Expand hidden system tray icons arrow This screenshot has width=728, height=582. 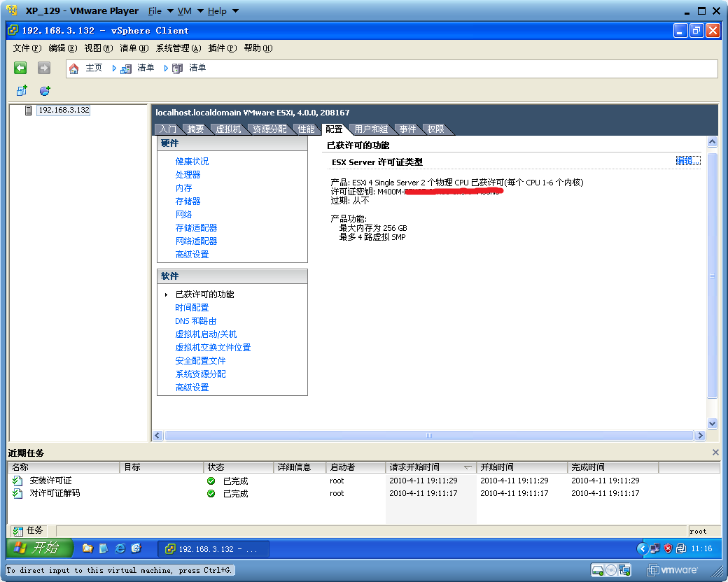(x=643, y=548)
